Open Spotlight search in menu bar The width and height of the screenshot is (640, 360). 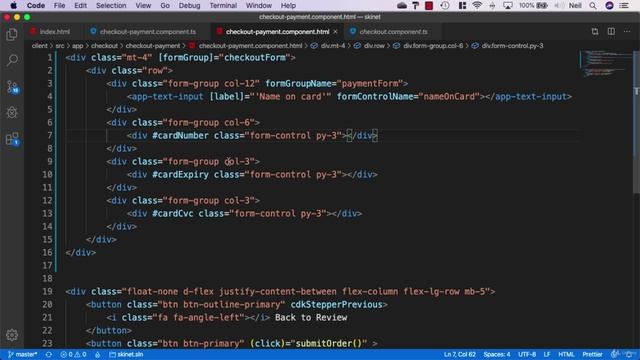pos(593,5)
